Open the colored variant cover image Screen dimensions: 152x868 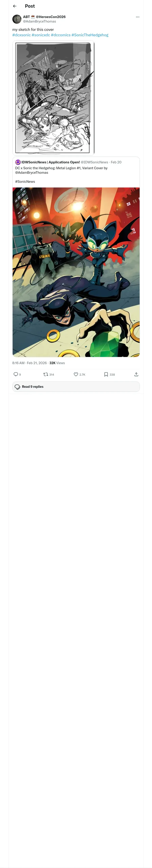[x=76, y=272]
